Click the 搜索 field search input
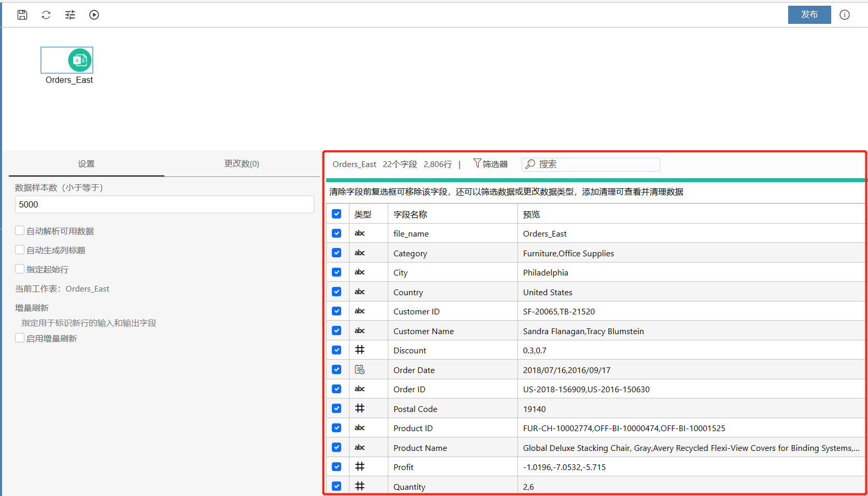The height and width of the screenshot is (496, 868). click(x=591, y=164)
